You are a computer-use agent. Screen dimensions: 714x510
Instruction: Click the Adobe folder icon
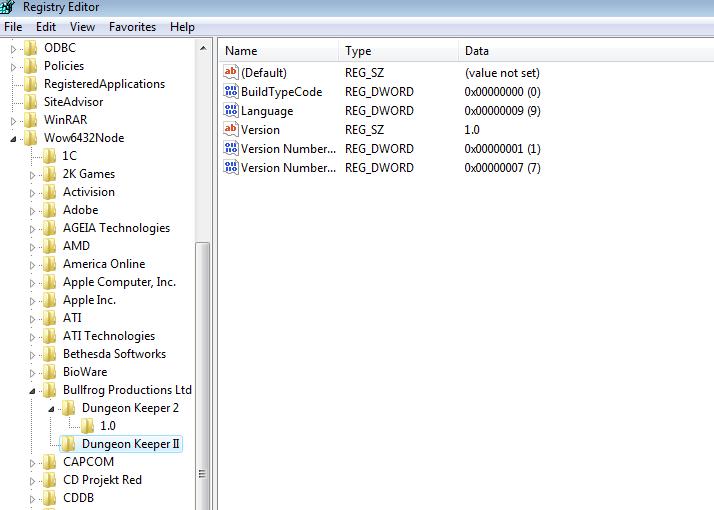(x=49, y=210)
